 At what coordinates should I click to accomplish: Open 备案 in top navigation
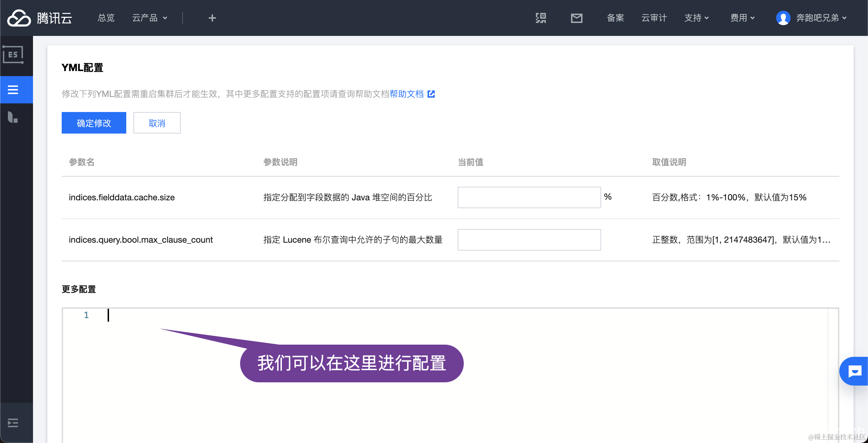click(x=615, y=18)
